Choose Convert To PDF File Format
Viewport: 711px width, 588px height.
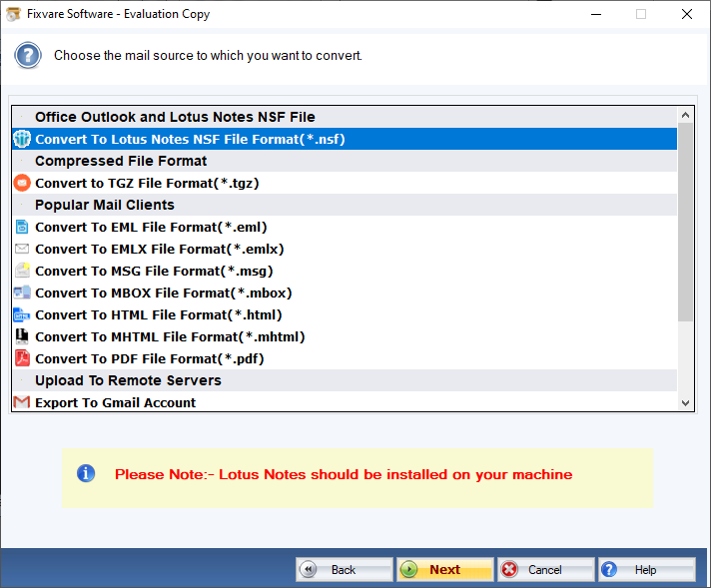tap(345, 358)
